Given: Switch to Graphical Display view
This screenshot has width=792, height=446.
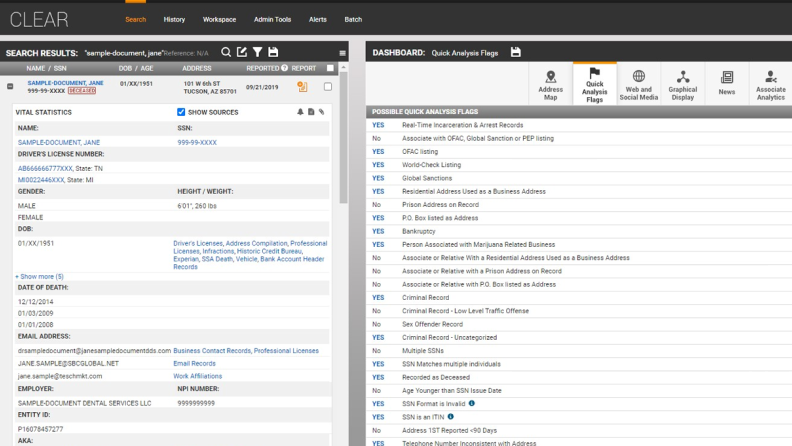Looking at the screenshot, I should 683,85.
